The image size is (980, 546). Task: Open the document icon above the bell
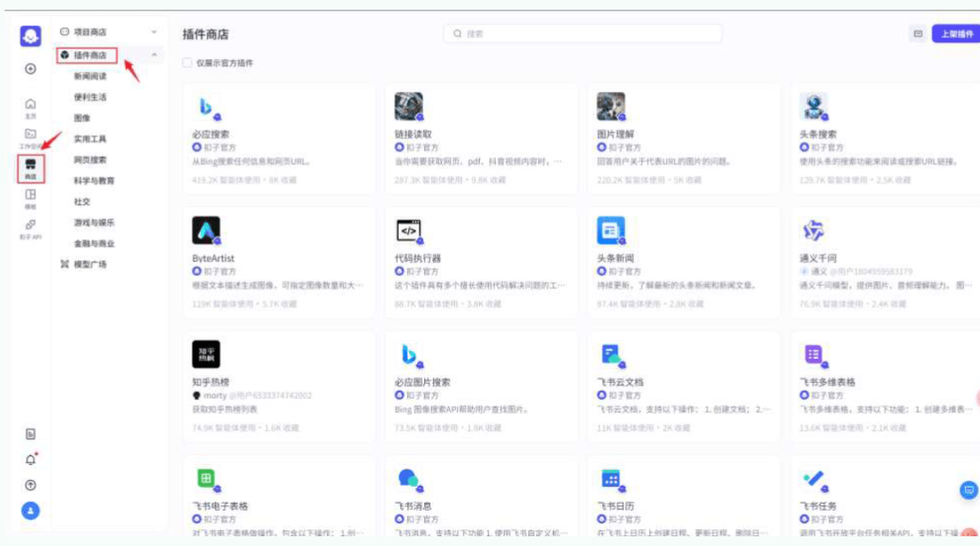[31, 434]
